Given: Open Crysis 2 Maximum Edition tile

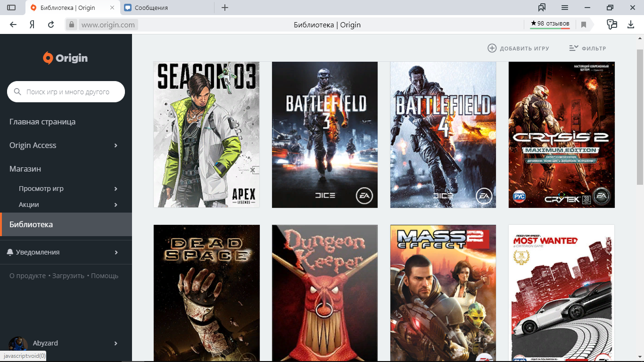Looking at the screenshot, I should [x=561, y=135].
